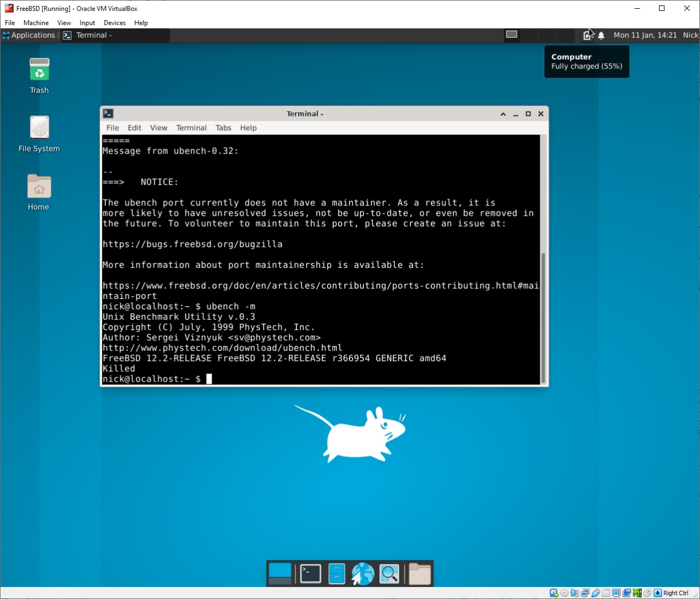Open the clock showing Mon 11 Jan
Viewport: 700px width, 599px height.
[645, 35]
